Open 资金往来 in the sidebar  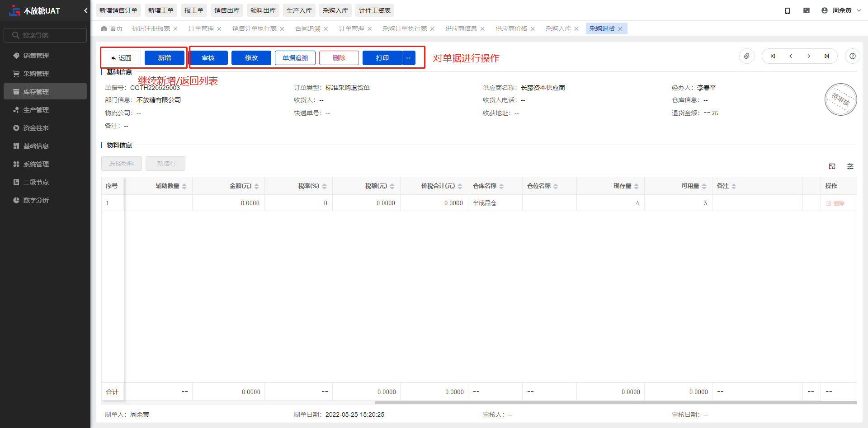pyautogui.click(x=45, y=128)
